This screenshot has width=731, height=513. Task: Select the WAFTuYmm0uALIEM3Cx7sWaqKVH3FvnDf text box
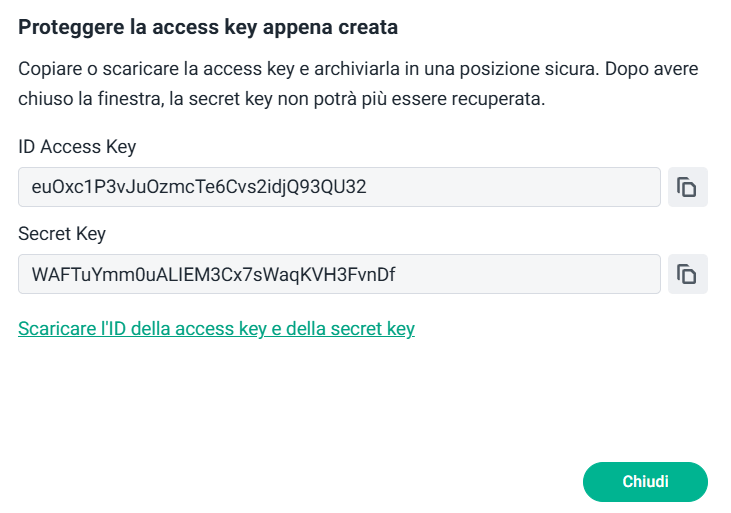[x=339, y=274]
